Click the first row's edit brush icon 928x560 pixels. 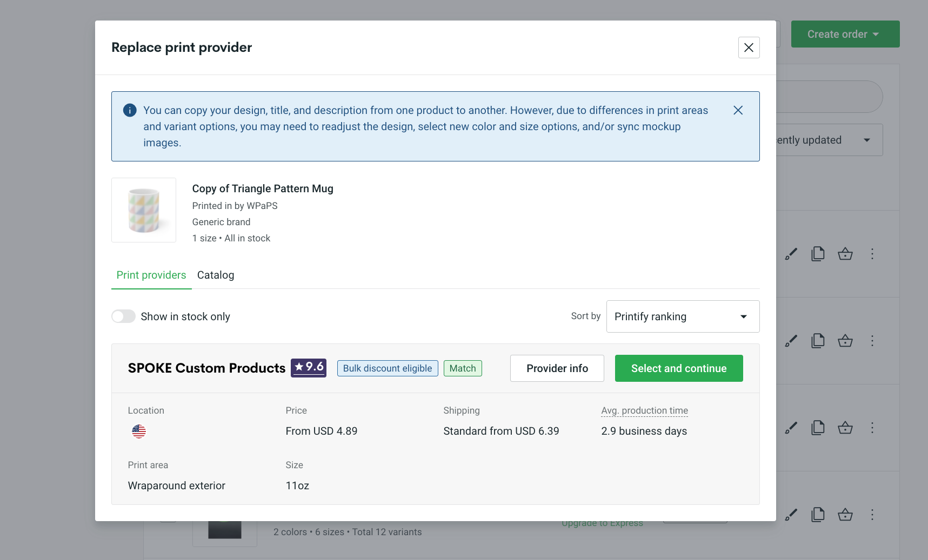[x=791, y=254]
